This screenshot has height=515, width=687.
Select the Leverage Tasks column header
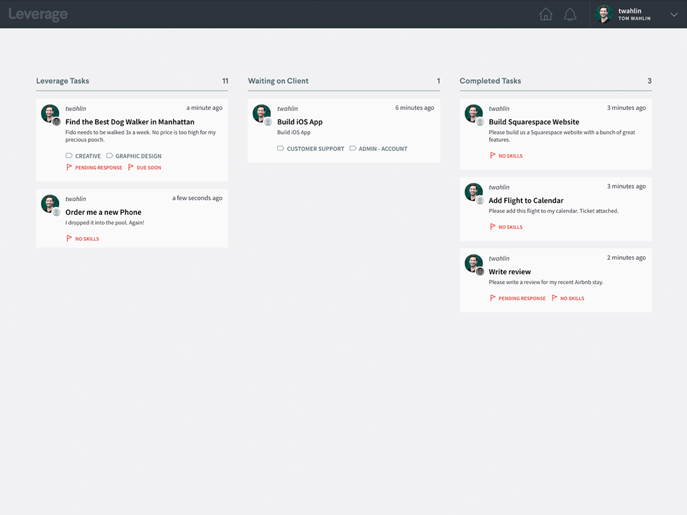click(x=63, y=81)
